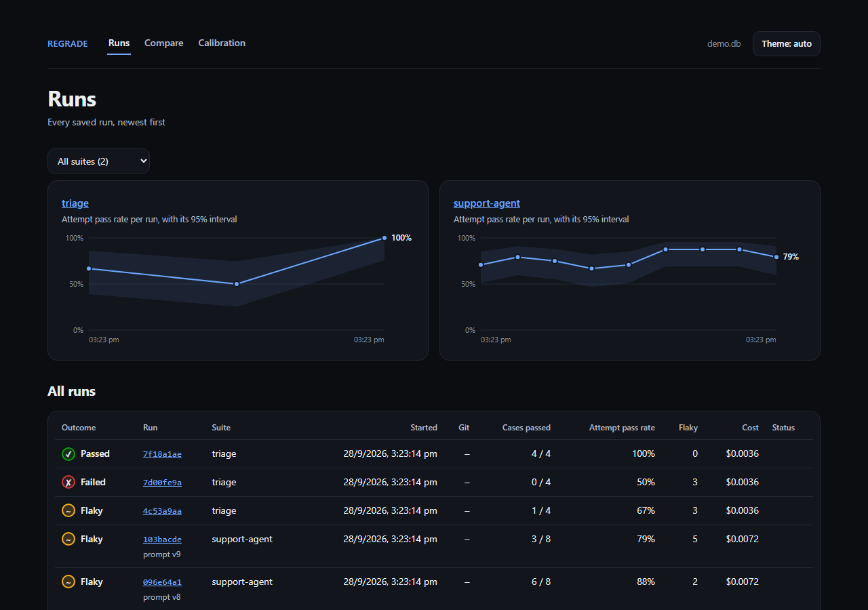The width and height of the screenshot is (868, 610).
Task: Open run 096e64a1
Action: point(162,582)
